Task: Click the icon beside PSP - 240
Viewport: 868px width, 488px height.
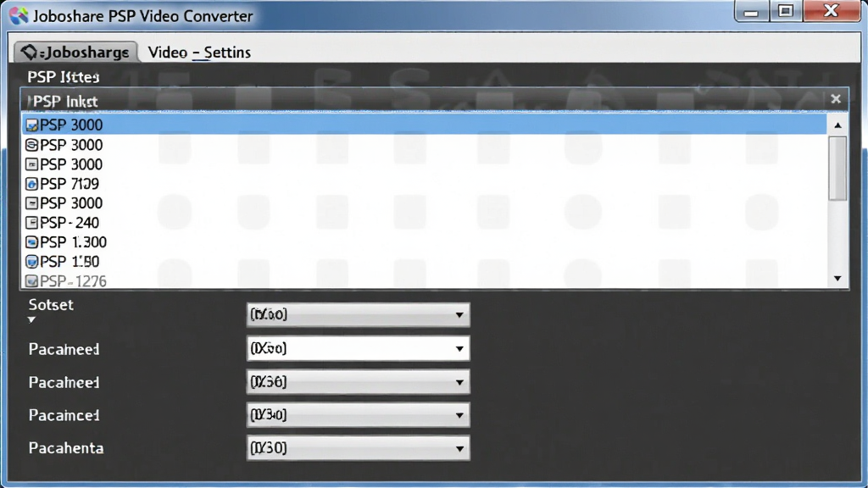Action: pyautogui.click(x=32, y=223)
